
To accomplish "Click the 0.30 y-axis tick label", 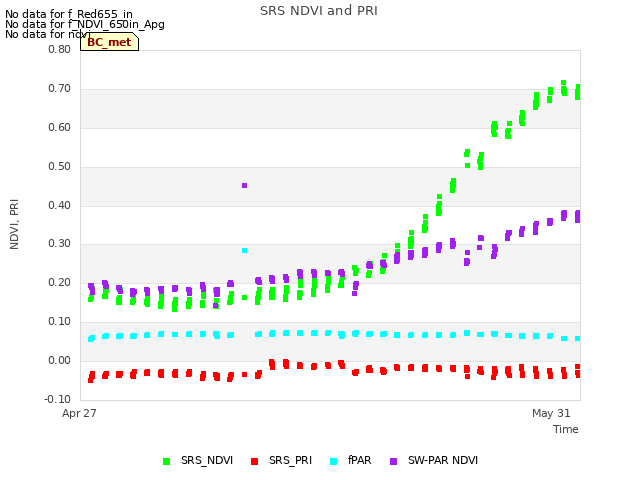I will 60,244.
